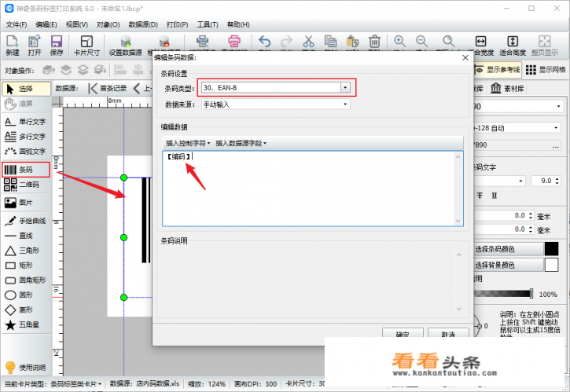Expand insert control character (插入控制字符) menu
This screenshot has width=570, height=392.
(x=188, y=143)
